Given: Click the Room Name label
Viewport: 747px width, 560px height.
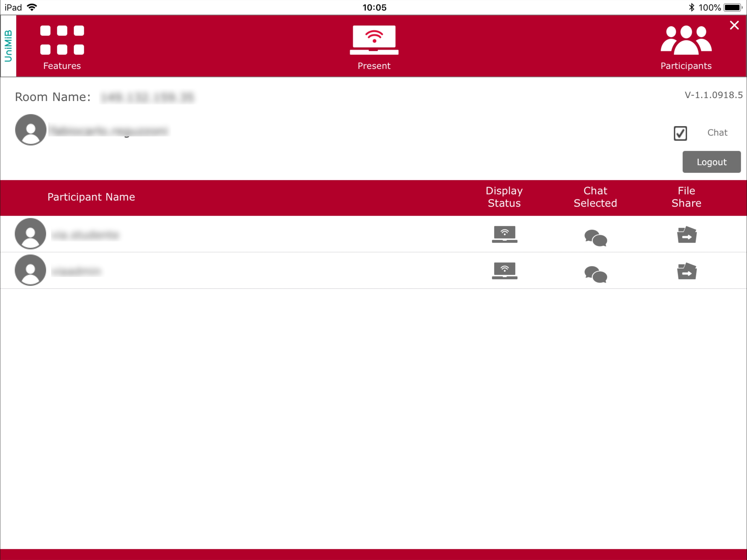Looking at the screenshot, I should (53, 97).
